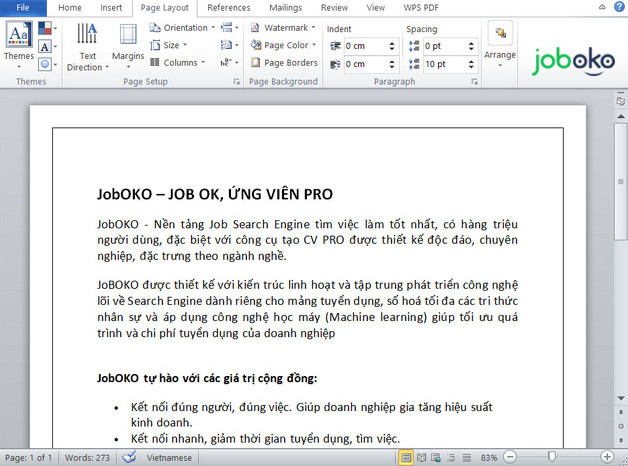The width and height of the screenshot is (628, 466).
Task: Open the Theme Fonts button
Action: pyautogui.click(x=47, y=46)
